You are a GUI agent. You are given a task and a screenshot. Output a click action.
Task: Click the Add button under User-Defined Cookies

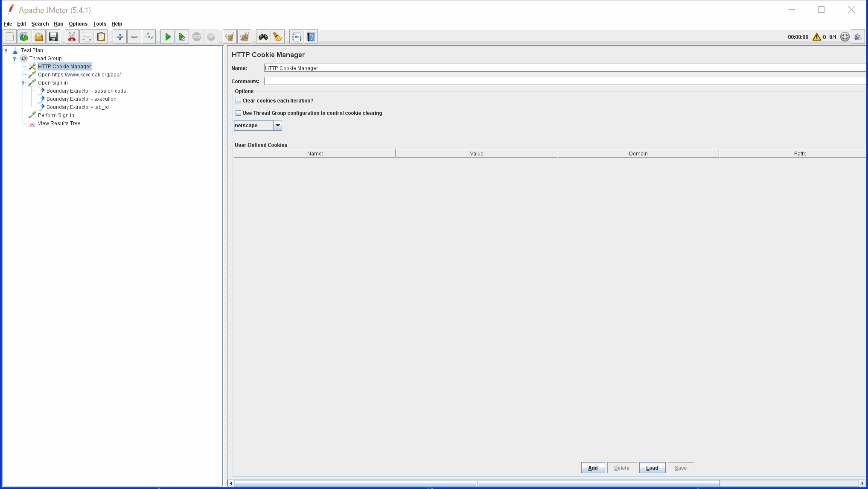pos(593,468)
